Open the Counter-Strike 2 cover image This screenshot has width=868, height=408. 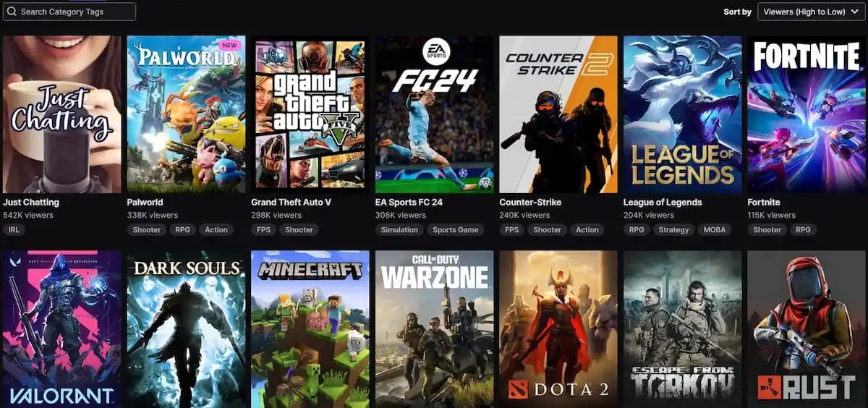click(x=558, y=114)
